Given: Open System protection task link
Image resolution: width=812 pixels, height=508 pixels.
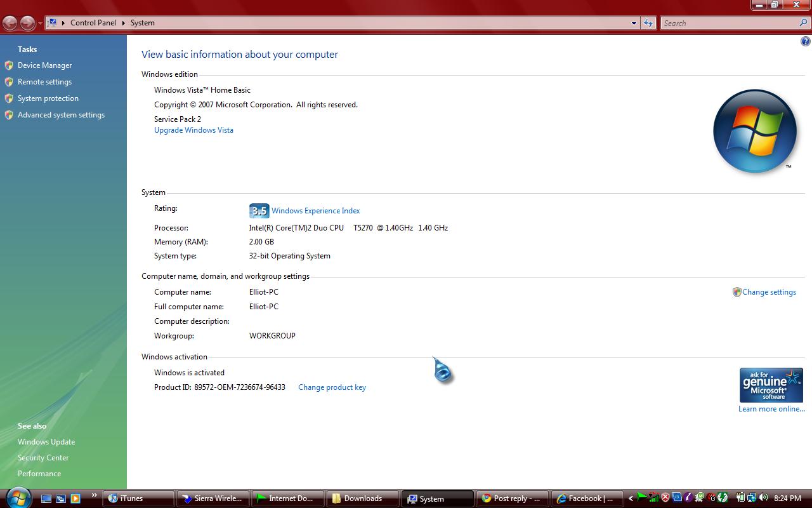Looking at the screenshot, I should point(48,98).
